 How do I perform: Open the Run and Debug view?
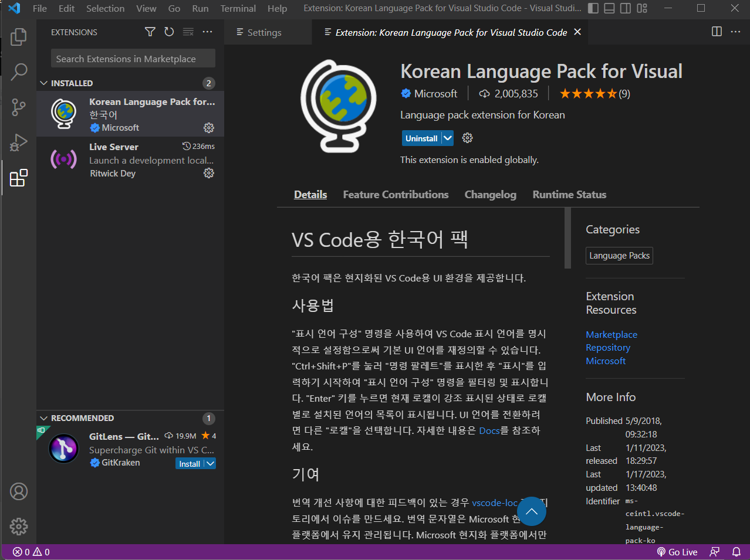[x=18, y=142]
